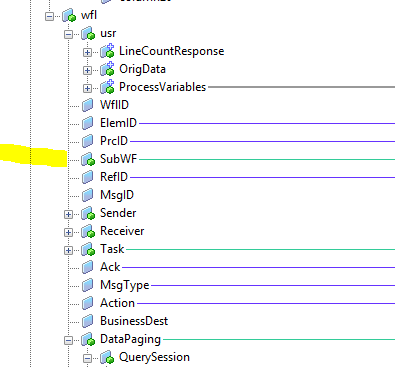Viewport: 395px width, 368px height.
Task: Click the Task node icon
Action: [x=88, y=249]
